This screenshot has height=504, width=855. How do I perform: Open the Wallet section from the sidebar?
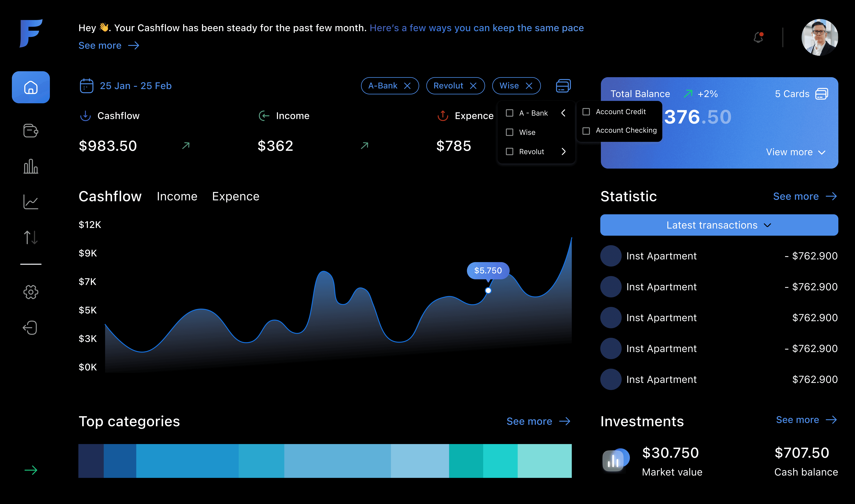31,131
